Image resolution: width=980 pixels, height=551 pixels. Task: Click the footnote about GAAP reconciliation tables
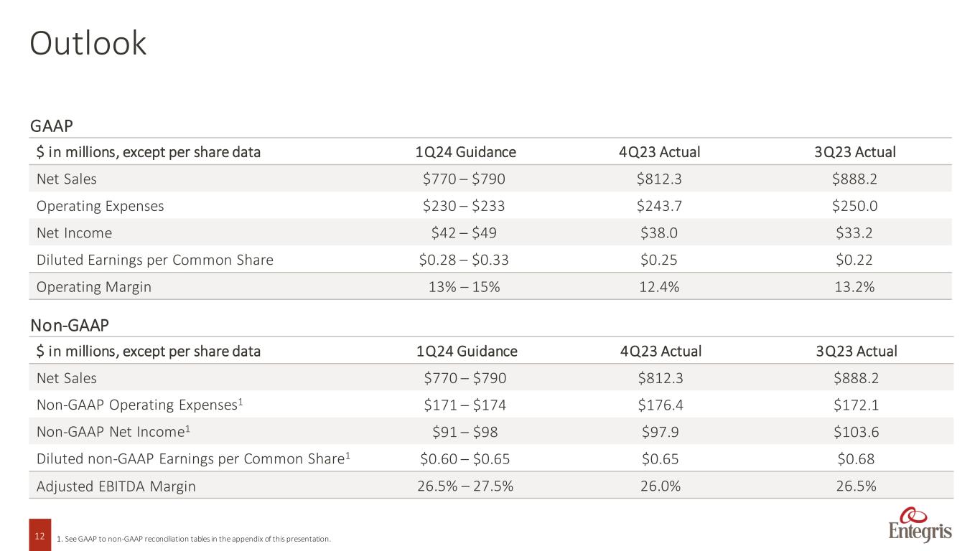pyautogui.click(x=194, y=539)
